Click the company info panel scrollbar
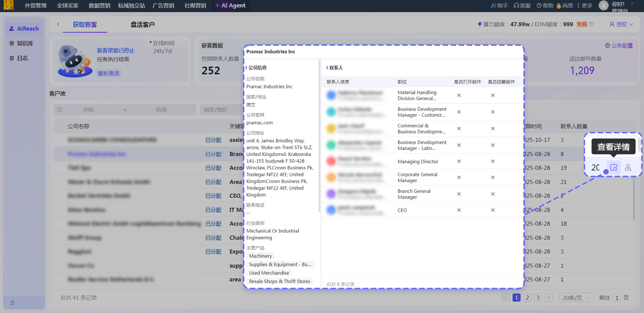 pos(319,134)
